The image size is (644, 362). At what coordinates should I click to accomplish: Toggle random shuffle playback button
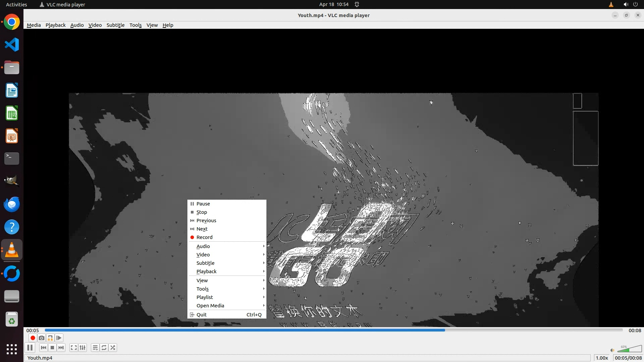pyautogui.click(x=113, y=348)
